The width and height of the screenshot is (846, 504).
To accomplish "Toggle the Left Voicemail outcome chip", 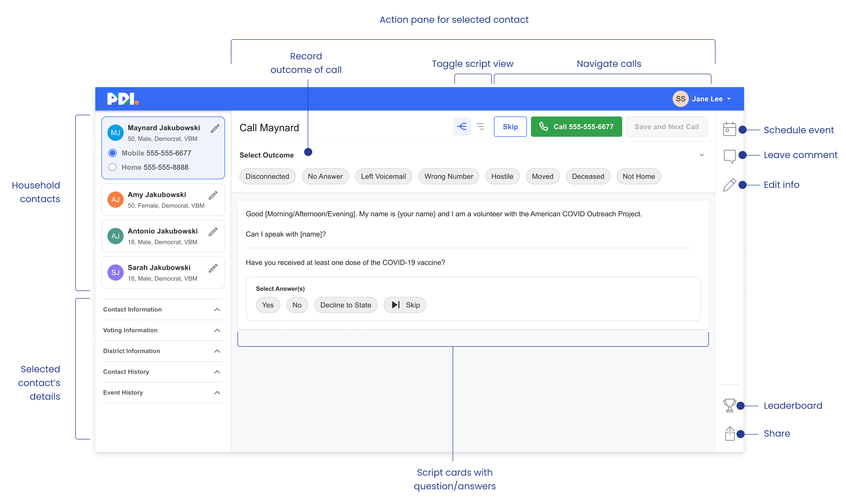I will click(x=383, y=177).
